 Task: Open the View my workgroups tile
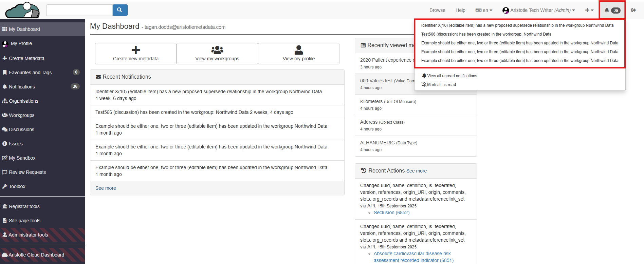pyautogui.click(x=217, y=54)
